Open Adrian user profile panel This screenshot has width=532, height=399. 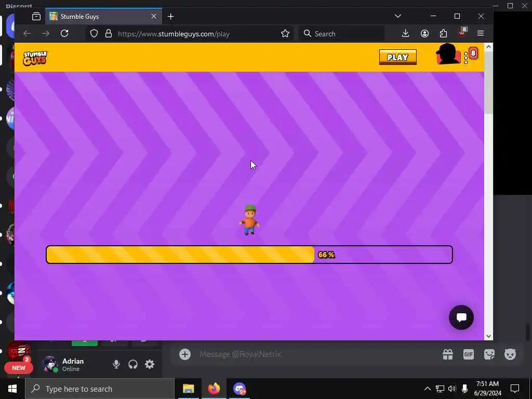coord(64,364)
